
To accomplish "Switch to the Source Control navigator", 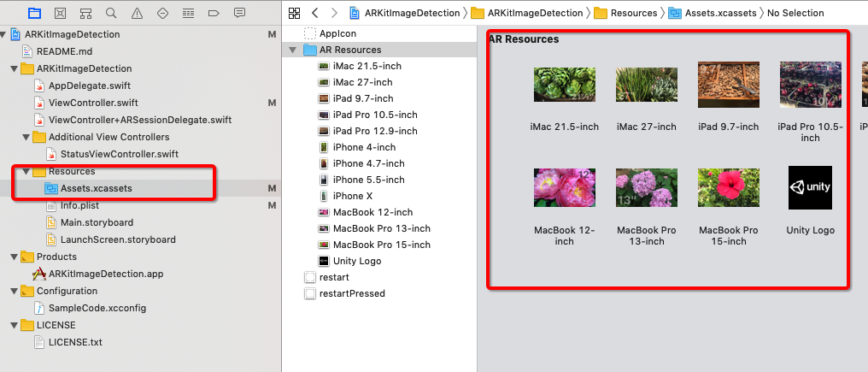I will coord(60,13).
